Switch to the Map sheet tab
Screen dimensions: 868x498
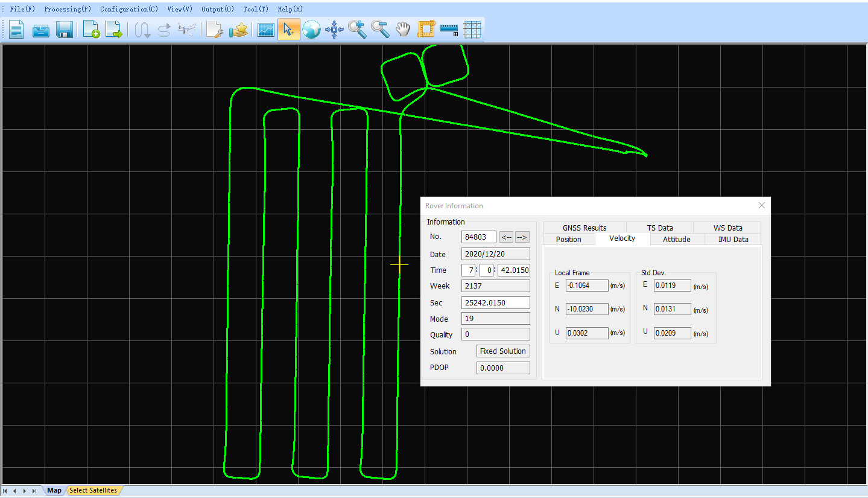pos(54,490)
